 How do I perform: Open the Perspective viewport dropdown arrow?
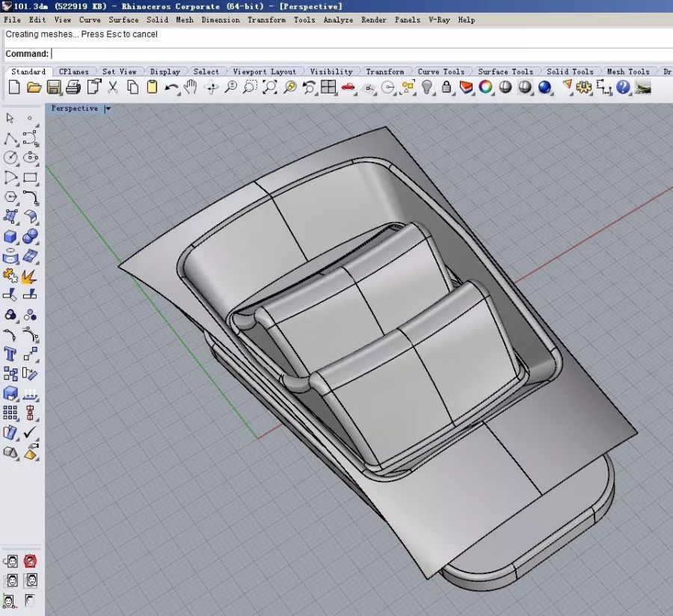108,108
